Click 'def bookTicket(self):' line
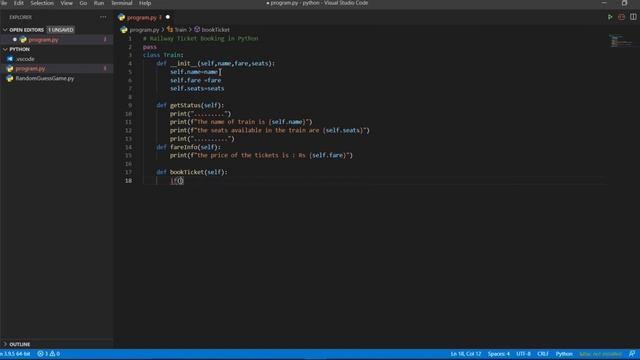 coord(192,172)
